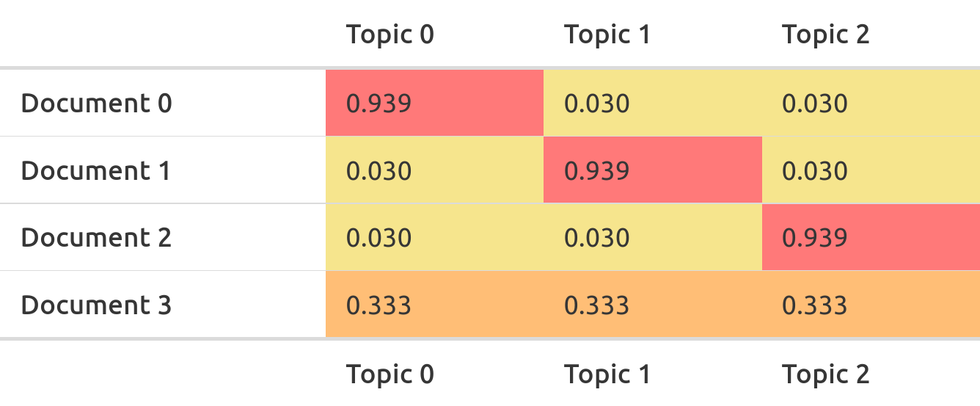980x406 pixels.
Task: Click Document 1's Topic 0 value 0.030
Action: tap(379, 171)
